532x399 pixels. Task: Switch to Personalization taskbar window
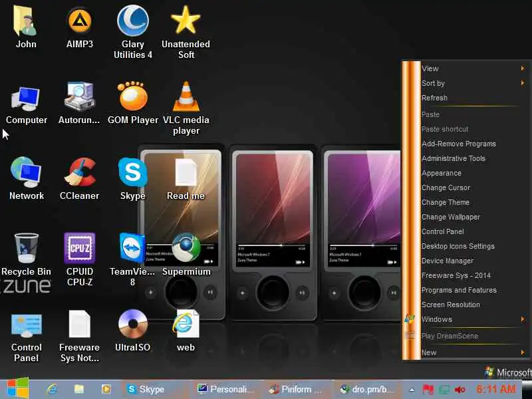pos(227,389)
